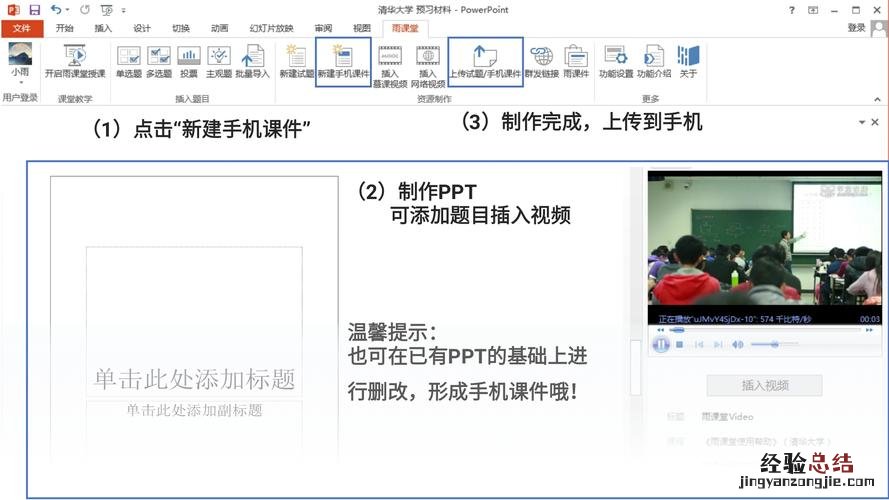Insert a 多选题 multiple-choice question
Screen dimensions: 889x500
[158, 61]
